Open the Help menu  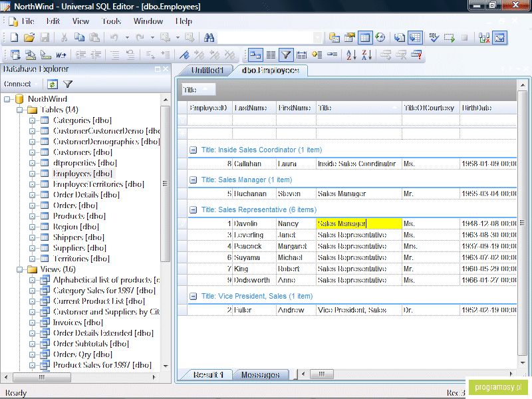click(x=184, y=21)
